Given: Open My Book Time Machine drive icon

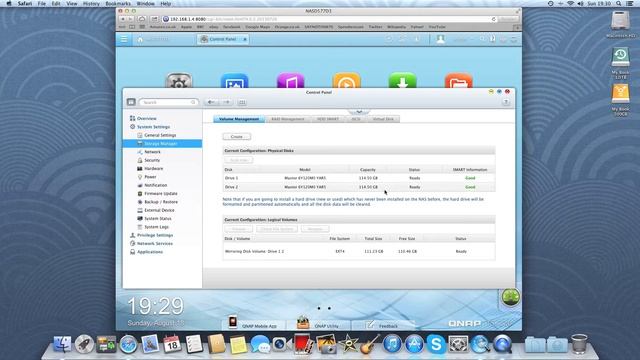Looking at the screenshot, I should pyautogui.click(x=620, y=58).
